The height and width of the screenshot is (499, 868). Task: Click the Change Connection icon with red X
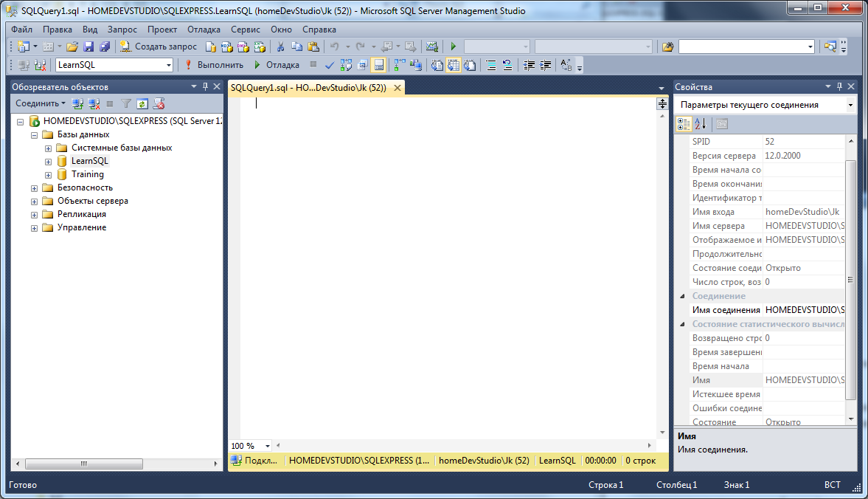40,66
